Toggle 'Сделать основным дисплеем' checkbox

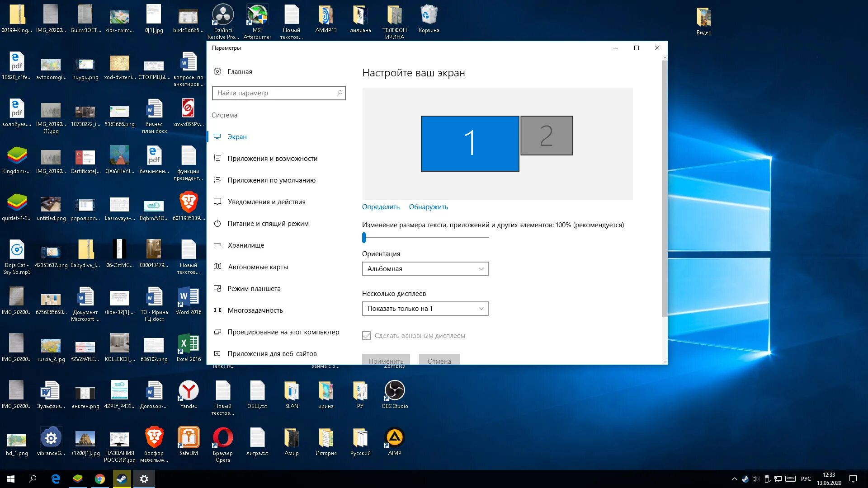pyautogui.click(x=367, y=335)
